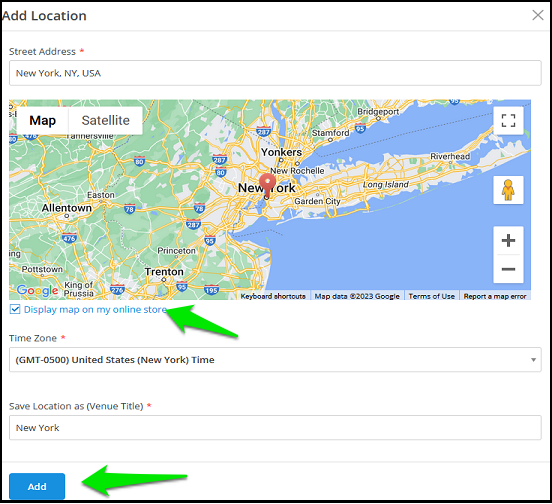Focus the Street Address input field
The image size is (552, 504).
click(275, 73)
